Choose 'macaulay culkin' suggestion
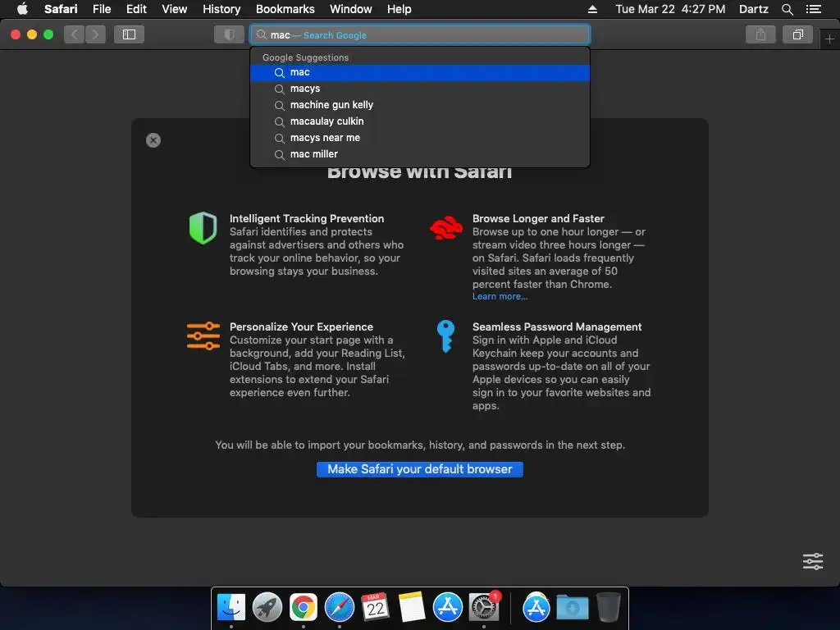Screen dimensions: 840x630 click(420, 121)
